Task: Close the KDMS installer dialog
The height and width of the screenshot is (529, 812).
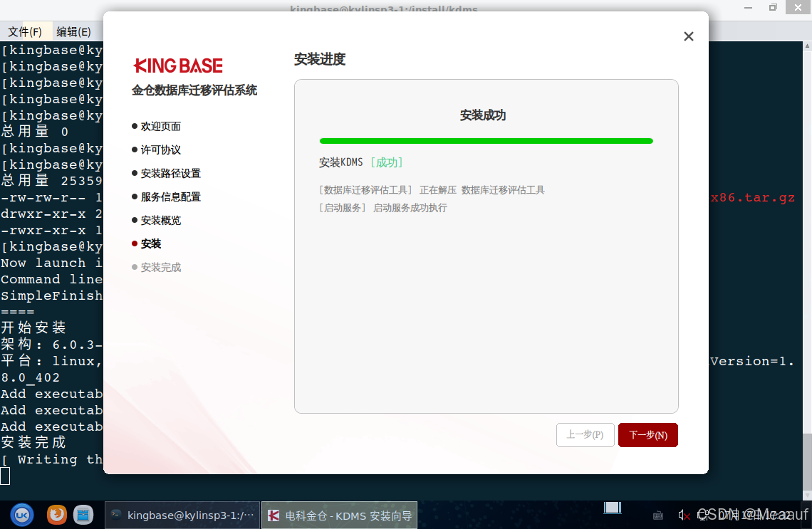Action: (x=688, y=36)
